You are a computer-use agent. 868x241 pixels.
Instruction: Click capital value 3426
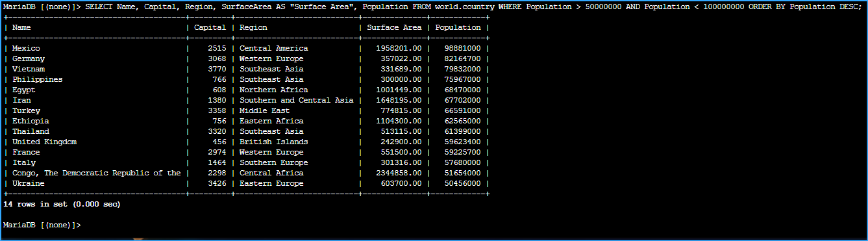coord(217,184)
